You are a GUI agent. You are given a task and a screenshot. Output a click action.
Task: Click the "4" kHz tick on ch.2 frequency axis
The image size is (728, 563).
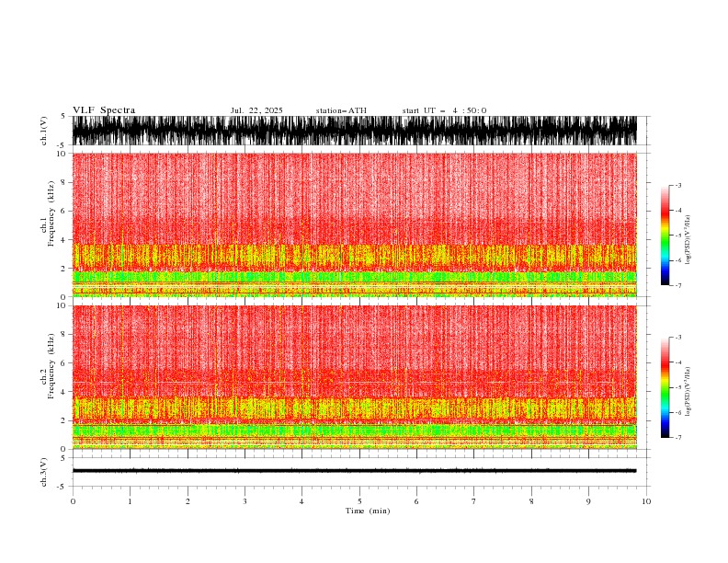(x=63, y=392)
